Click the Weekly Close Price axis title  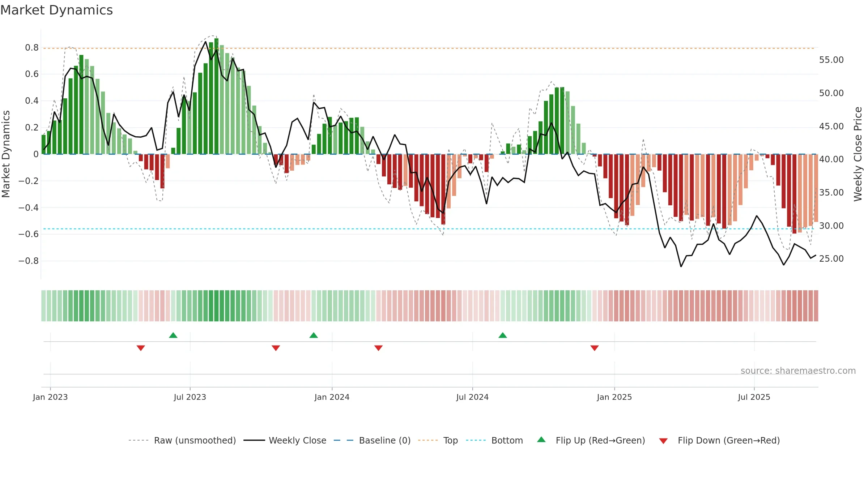pos(858,154)
